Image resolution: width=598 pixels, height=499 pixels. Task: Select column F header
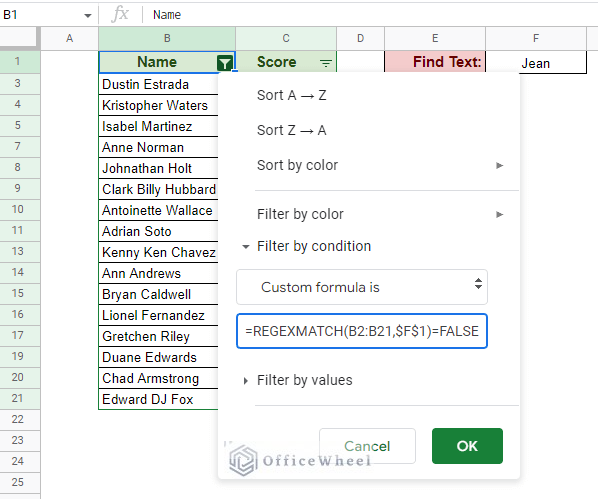tap(536, 38)
